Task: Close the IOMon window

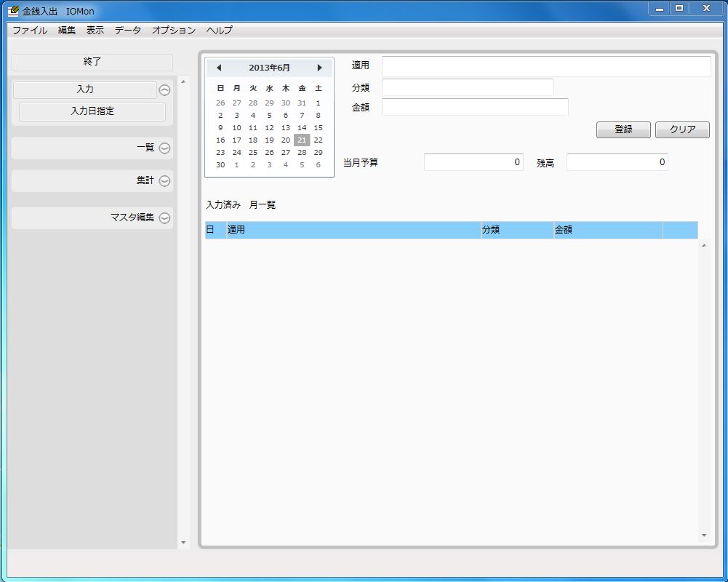Action: (x=707, y=8)
